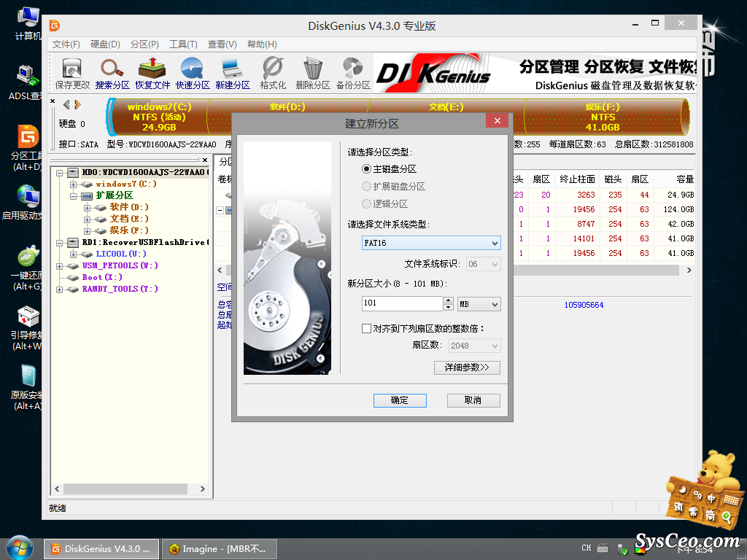Click the Windows Start orb
747x560 pixels.
click(x=20, y=548)
